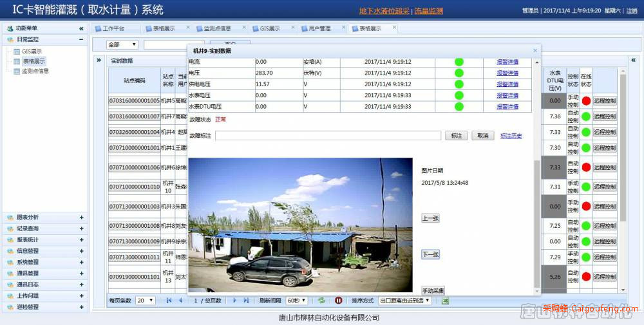Click site code 0703160000001005

pyautogui.click(x=135, y=101)
